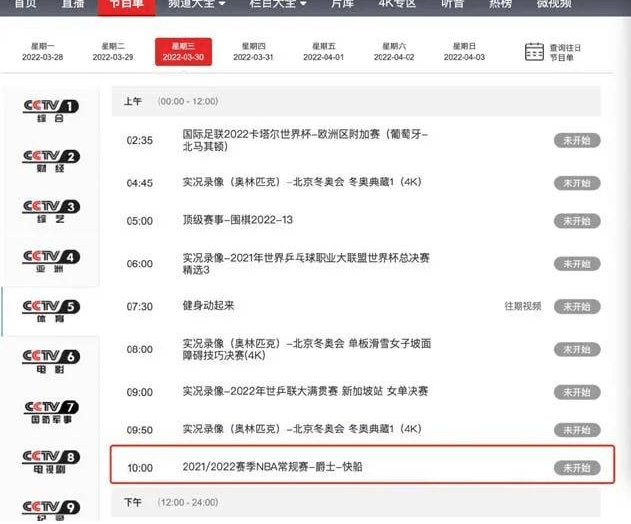Select the CCTV-9 channel logo
This screenshot has width=631, height=524.
(51, 510)
